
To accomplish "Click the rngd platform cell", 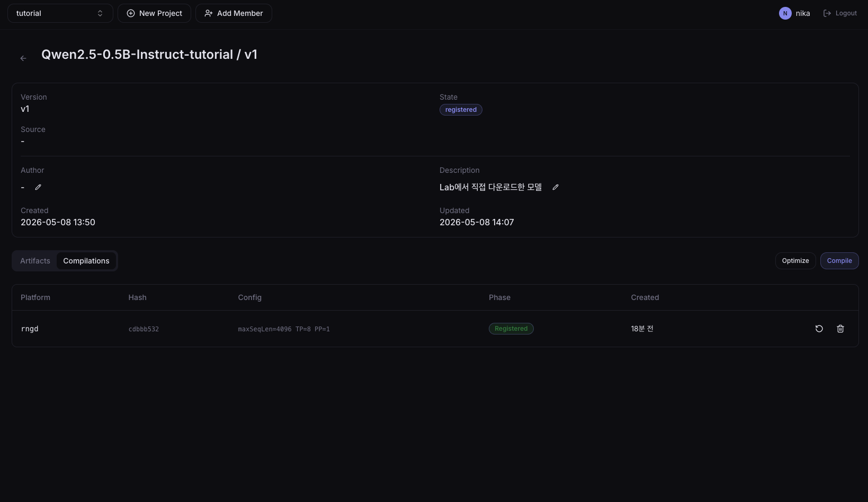I will pos(30,329).
